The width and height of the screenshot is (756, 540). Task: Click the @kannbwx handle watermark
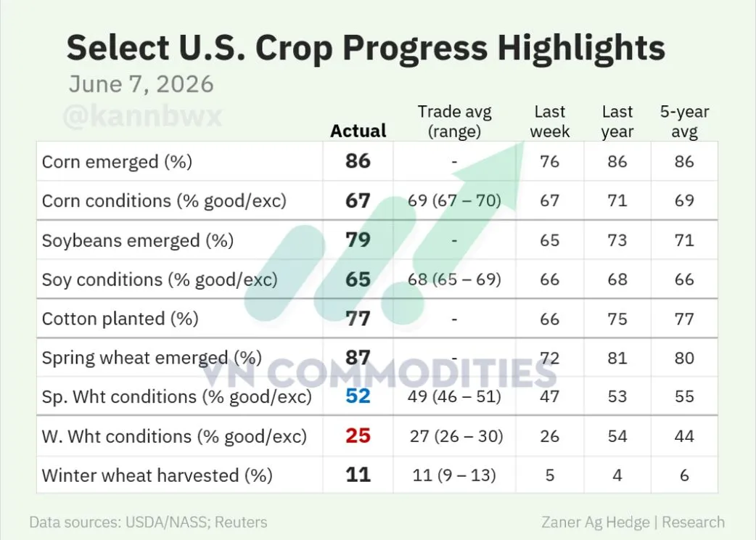(x=142, y=116)
